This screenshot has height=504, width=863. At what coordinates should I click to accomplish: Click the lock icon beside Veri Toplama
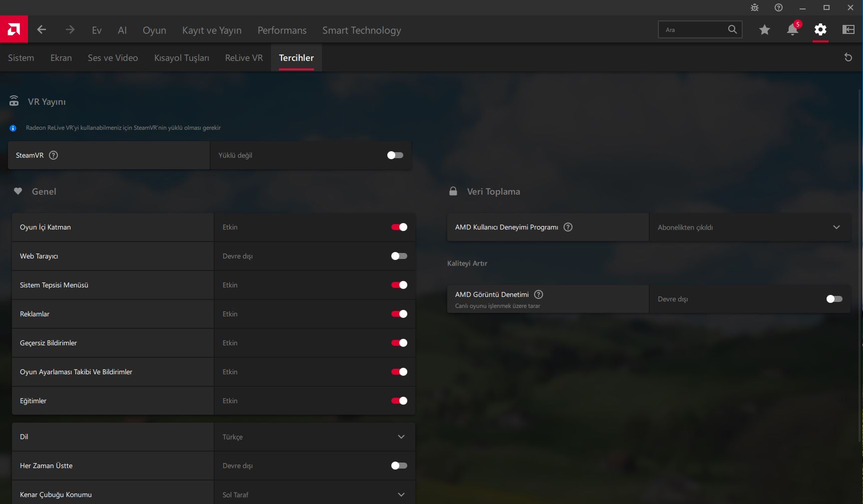[x=453, y=191]
